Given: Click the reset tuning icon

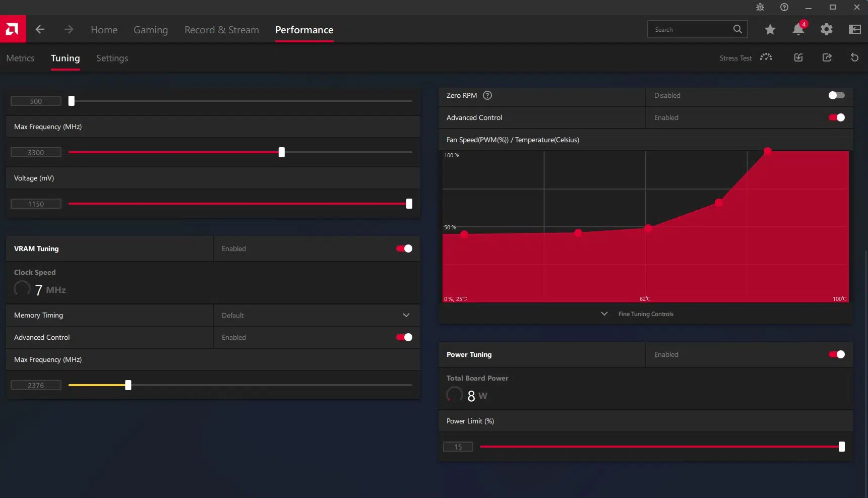Looking at the screenshot, I should pos(854,57).
